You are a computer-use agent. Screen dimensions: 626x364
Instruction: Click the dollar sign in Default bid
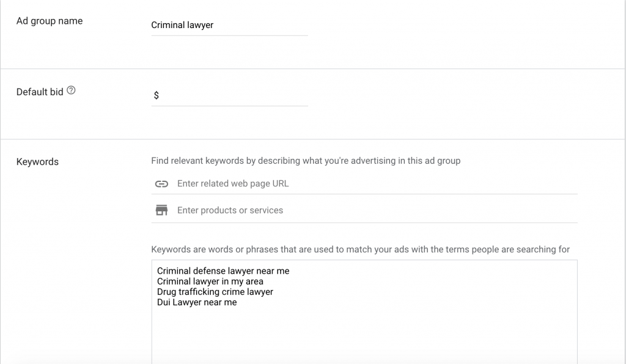[156, 95]
